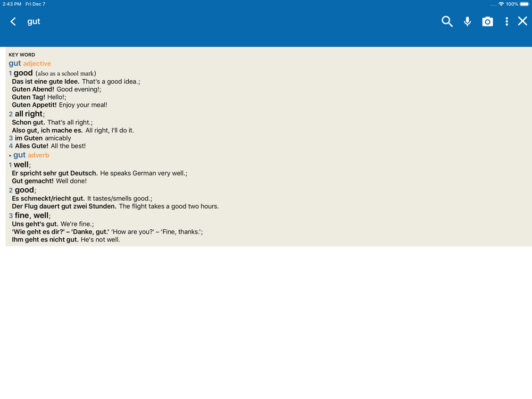Check the Wi-Fi status icon
The height and width of the screenshot is (399, 532).
click(501, 4)
